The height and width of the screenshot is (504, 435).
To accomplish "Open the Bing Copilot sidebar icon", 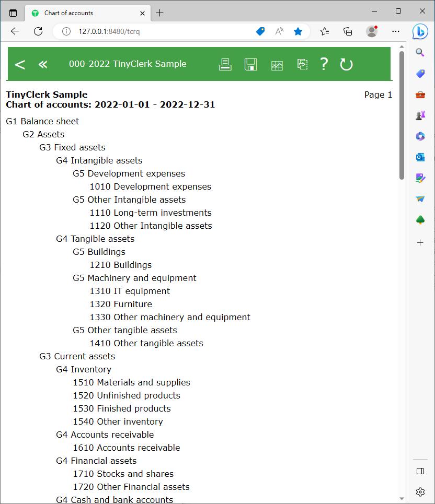I will 420,31.
